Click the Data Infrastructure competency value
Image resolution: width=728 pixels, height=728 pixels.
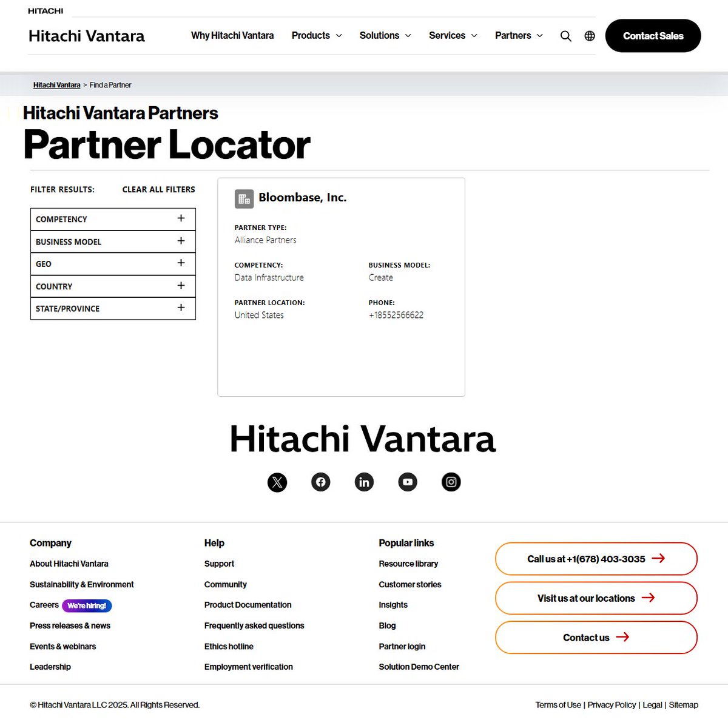(x=269, y=277)
